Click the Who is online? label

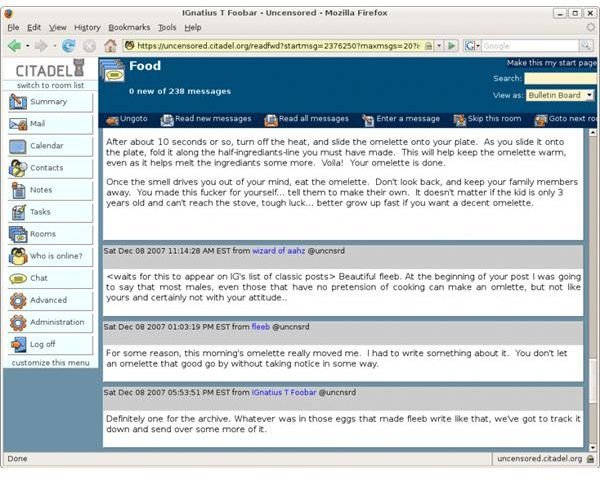[56, 256]
